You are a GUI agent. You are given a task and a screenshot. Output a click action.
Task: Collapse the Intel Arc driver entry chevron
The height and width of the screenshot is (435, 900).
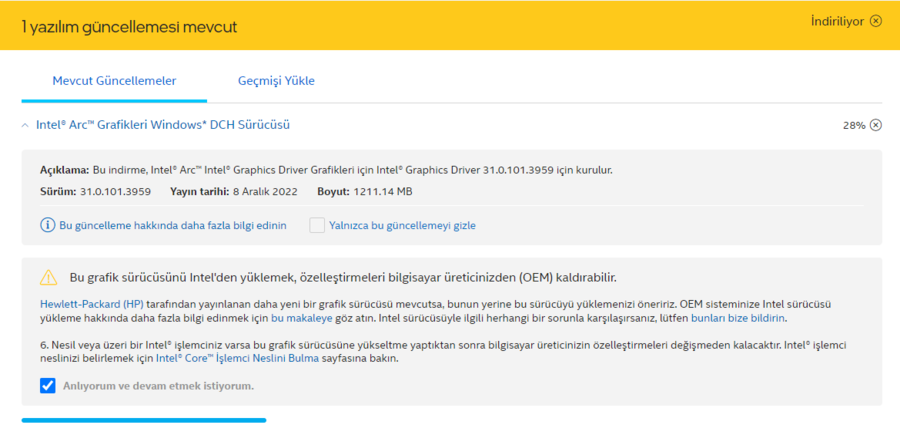25,125
